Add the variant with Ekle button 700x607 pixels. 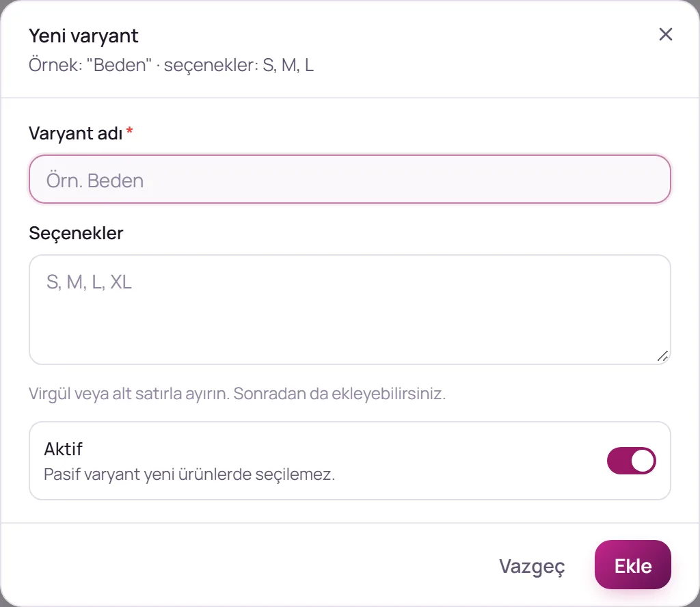(x=632, y=565)
